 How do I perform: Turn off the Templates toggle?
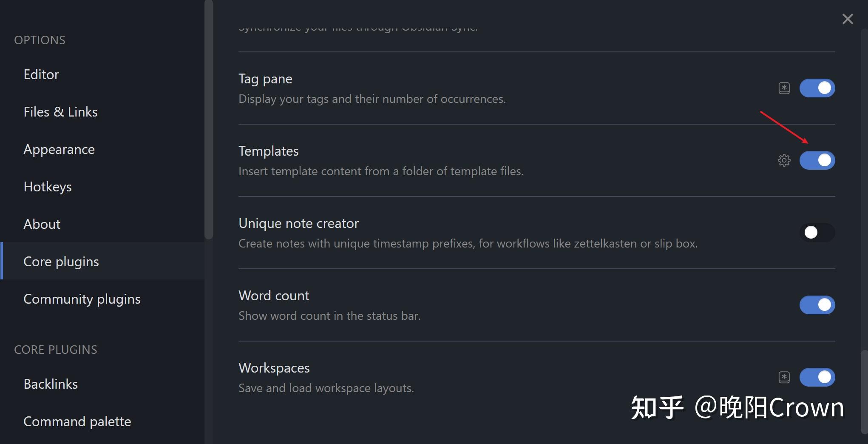point(817,160)
